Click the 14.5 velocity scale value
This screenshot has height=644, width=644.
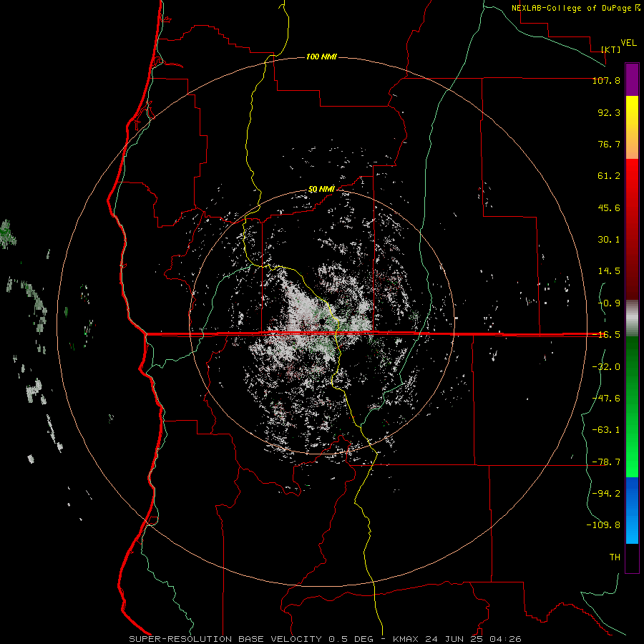coord(609,271)
